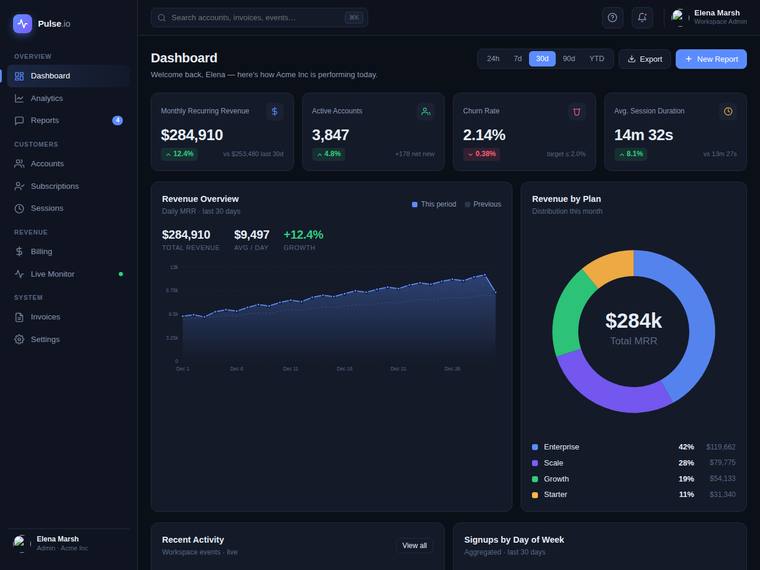Click the Subscriptions user-check icon
Screen dimensions: 760x570
[x=19, y=186]
